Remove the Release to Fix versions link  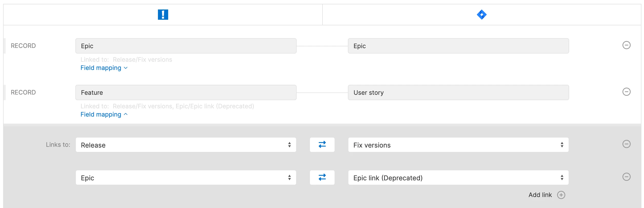tap(626, 144)
